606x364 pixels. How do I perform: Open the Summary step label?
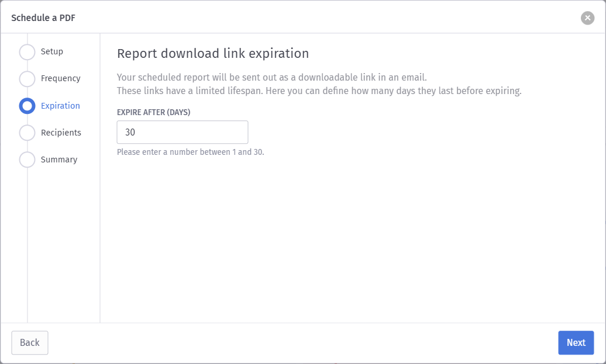pos(59,160)
